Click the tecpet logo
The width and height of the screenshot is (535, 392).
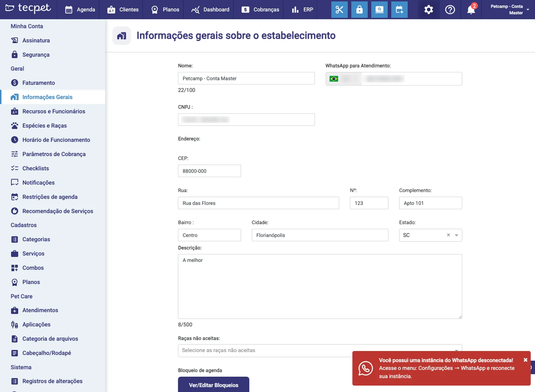click(28, 8)
